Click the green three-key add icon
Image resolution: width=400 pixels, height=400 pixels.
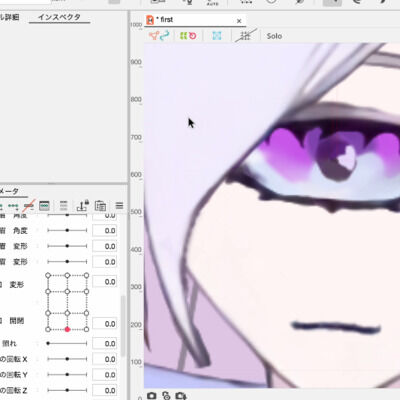13,206
